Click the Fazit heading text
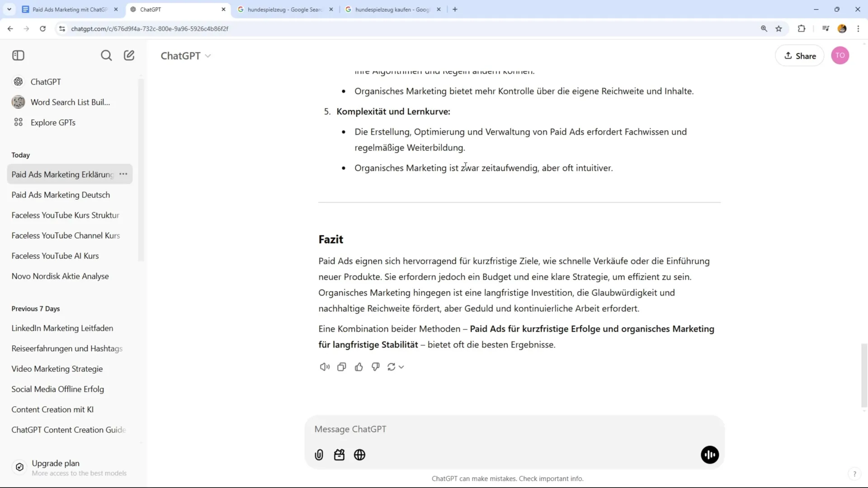This screenshot has height=488, width=868. tap(331, 239)
